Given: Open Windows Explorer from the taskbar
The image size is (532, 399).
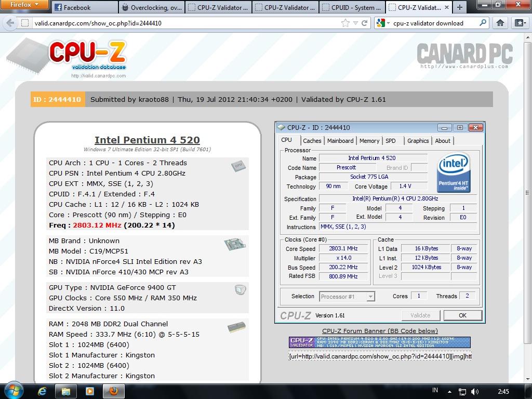Looking at the screenshot, I should (65, 392).
